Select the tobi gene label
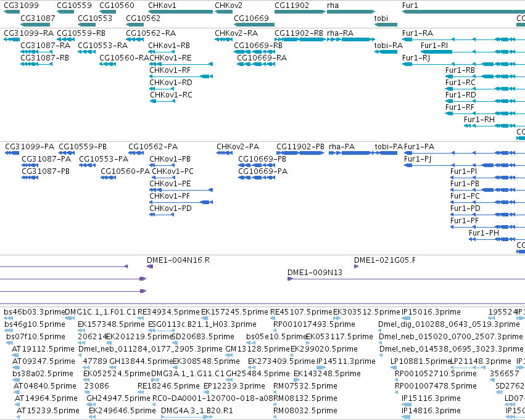 (x=381, y=18)
